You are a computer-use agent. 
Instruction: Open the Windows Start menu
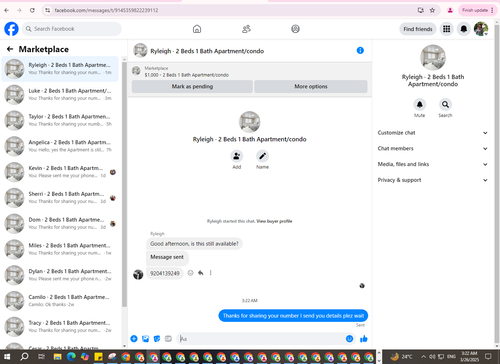pyautogui.click(x=7, y=357)
